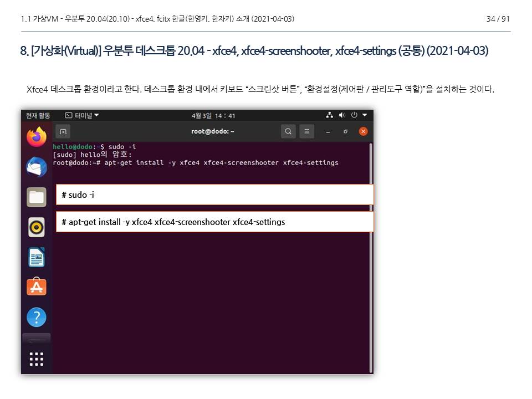This screenshot has width=532, height=399.
Task: Open the 터미널 app menu dropdown
Action: (x=82, y=115)
